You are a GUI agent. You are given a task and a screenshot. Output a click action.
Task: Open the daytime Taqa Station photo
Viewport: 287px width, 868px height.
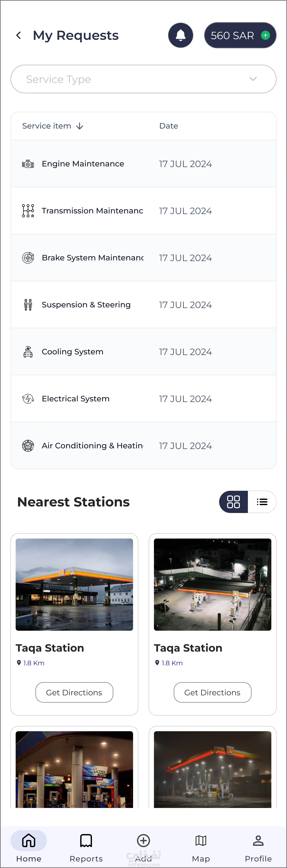(74, 585)
